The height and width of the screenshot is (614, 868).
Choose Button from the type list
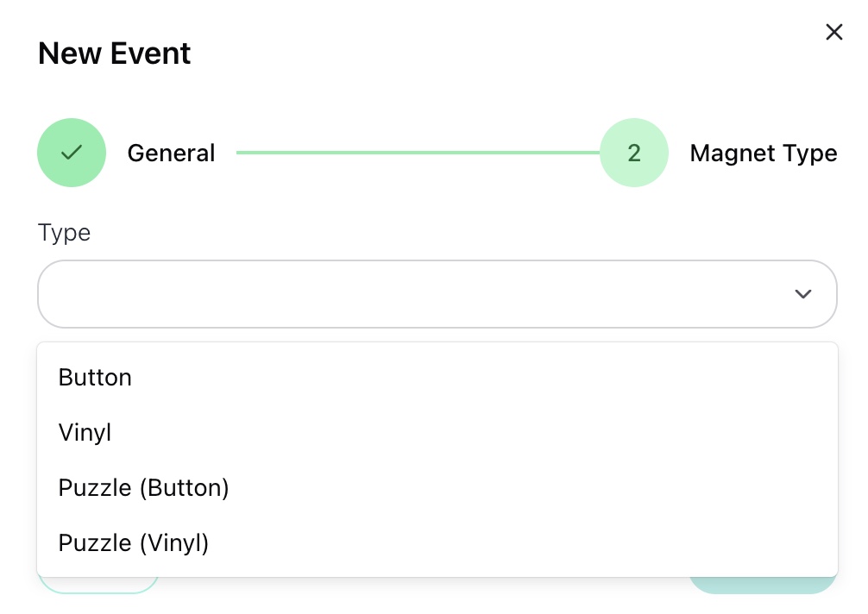[95, 378]
